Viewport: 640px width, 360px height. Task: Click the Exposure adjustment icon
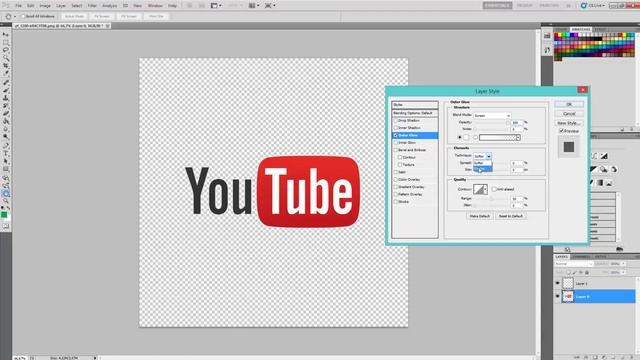(x=604, y=156)
